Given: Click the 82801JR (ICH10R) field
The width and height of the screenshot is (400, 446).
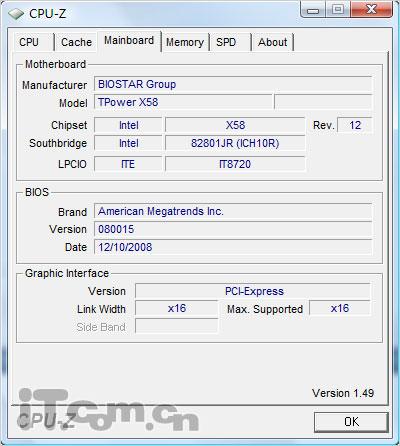Looking at the screenshot, I should (x=235, y=143).
